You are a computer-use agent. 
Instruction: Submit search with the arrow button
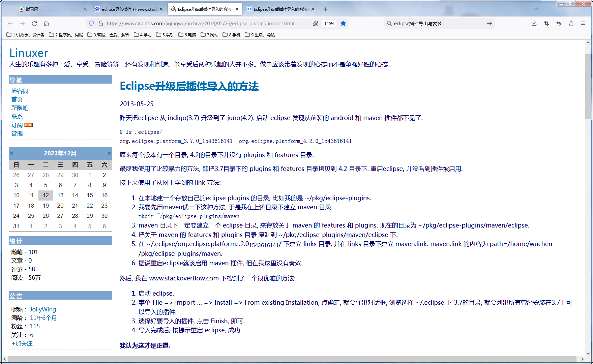[490, 23]
